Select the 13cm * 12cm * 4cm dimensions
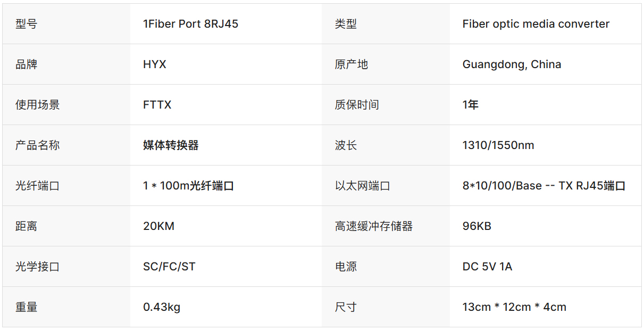Screen dimensions: 644x330 point(514,307)
